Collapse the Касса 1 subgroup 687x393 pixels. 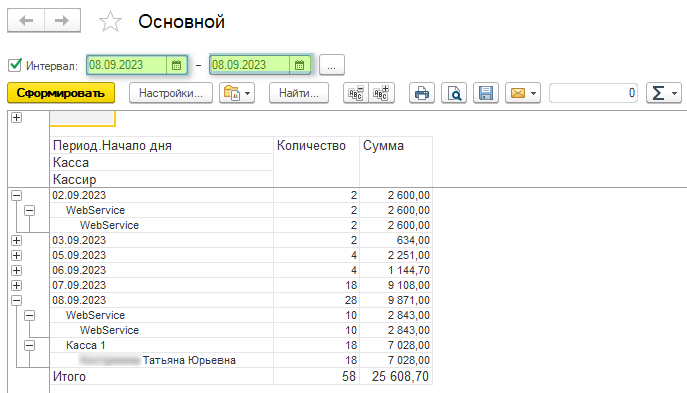[x=29, y=345]
